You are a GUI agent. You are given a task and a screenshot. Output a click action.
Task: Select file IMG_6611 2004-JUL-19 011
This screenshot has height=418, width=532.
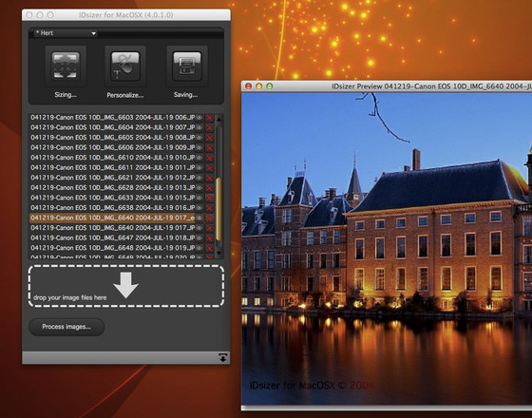tap(113, 167)
